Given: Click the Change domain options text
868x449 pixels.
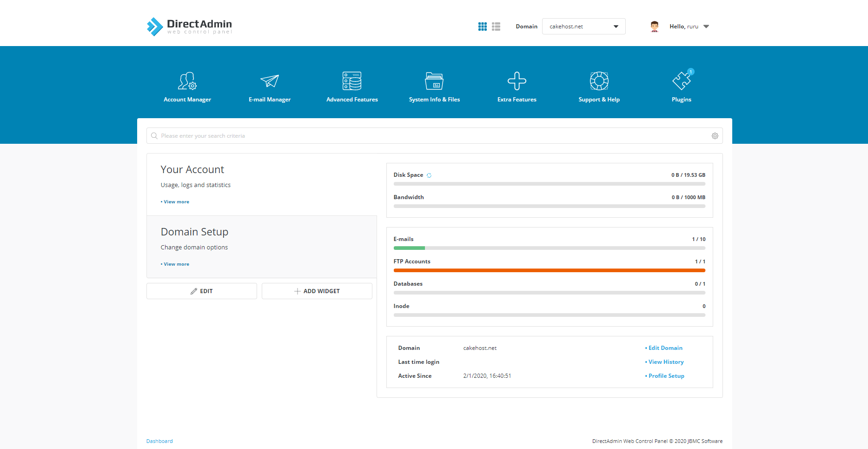Looking at the screenshot, I should (x=194, y=248).
